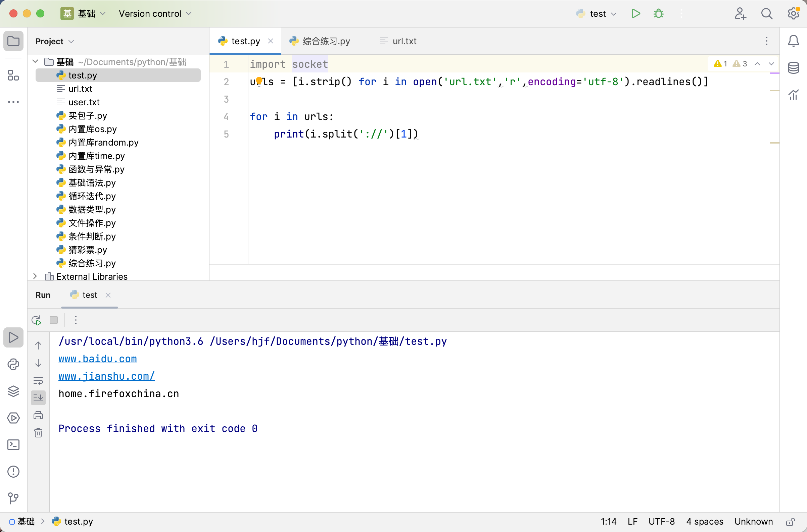The width and height of the screenshot is (807, 532).
Task: Open Search Everywhere magnifier
Action: click(x=767, y=13)
